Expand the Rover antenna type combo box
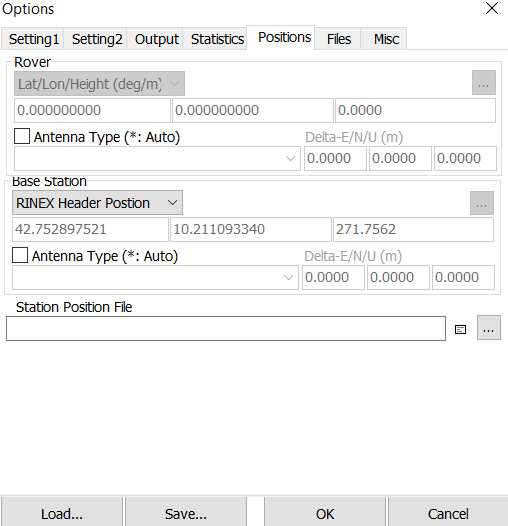Screen dimensions: 508x526 157,158
